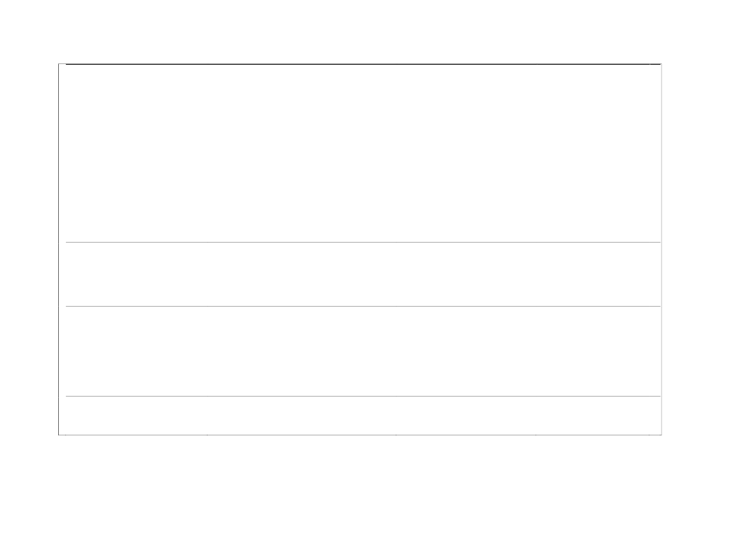Click the bottom-right corner of the table
Image resolution: width=756 pixels, height=535 pixels.
(x=661, y=435)
